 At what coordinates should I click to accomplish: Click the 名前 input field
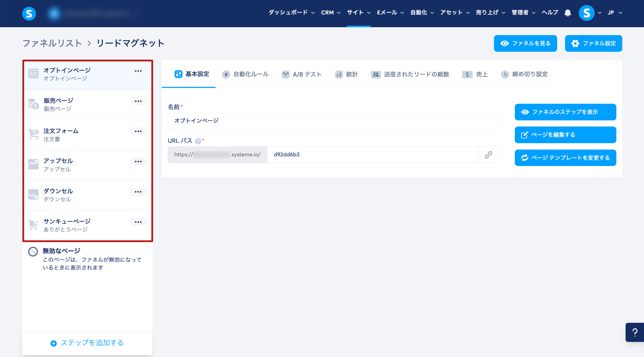click(333, 121)
